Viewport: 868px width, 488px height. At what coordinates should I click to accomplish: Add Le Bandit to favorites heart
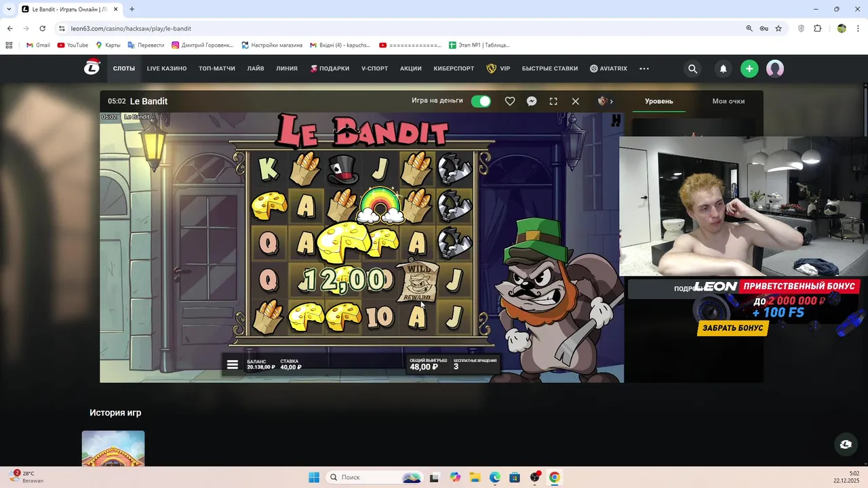pyautogui.click(x=510, y=101)
